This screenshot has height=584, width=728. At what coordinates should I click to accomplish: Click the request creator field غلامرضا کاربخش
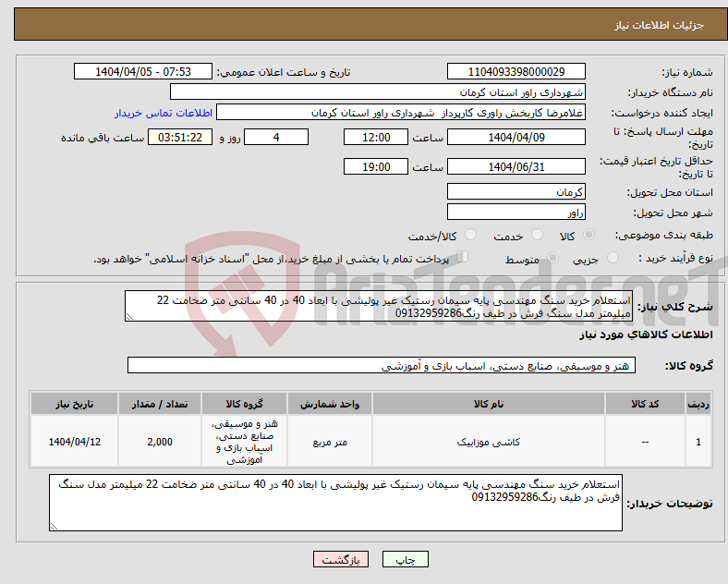pos(401,113)
